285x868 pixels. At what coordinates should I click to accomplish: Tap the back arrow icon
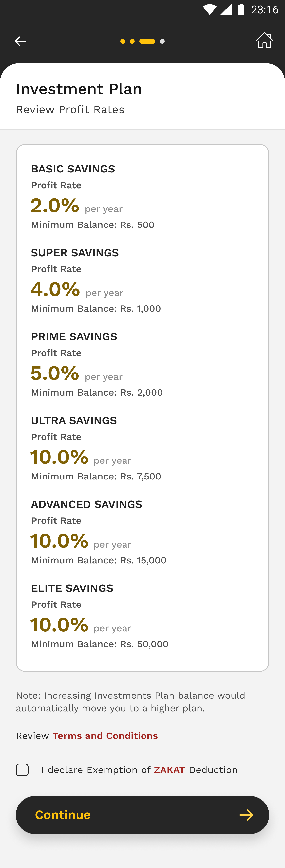click(x=21, y=41)
